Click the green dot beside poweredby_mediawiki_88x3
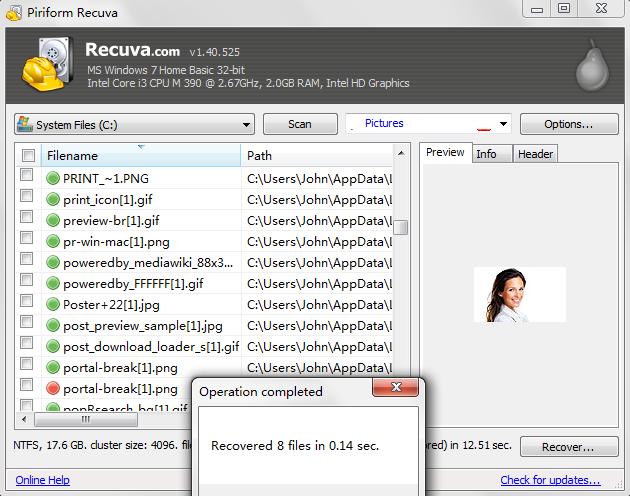 [53, 262]
